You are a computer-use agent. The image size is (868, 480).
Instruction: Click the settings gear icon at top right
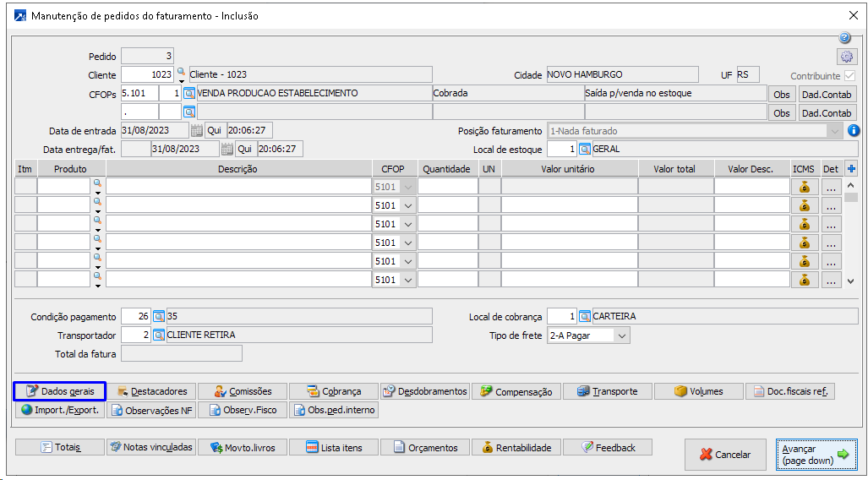pos(847,57)
